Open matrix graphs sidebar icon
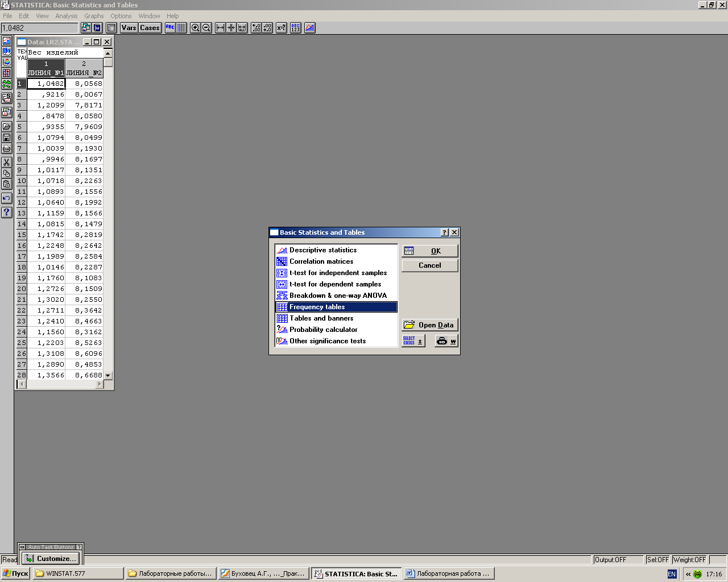The width and height of the screenshot is (728, 582). click(6, 73)
